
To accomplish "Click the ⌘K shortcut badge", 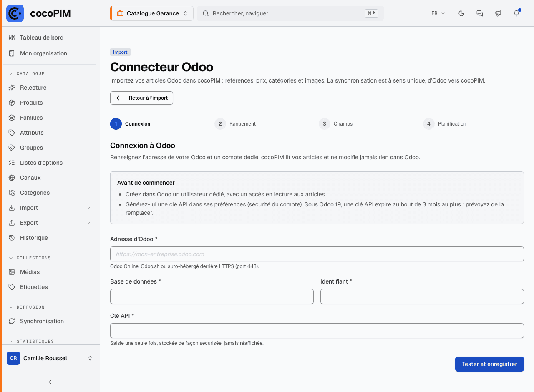I will point(371,13).
